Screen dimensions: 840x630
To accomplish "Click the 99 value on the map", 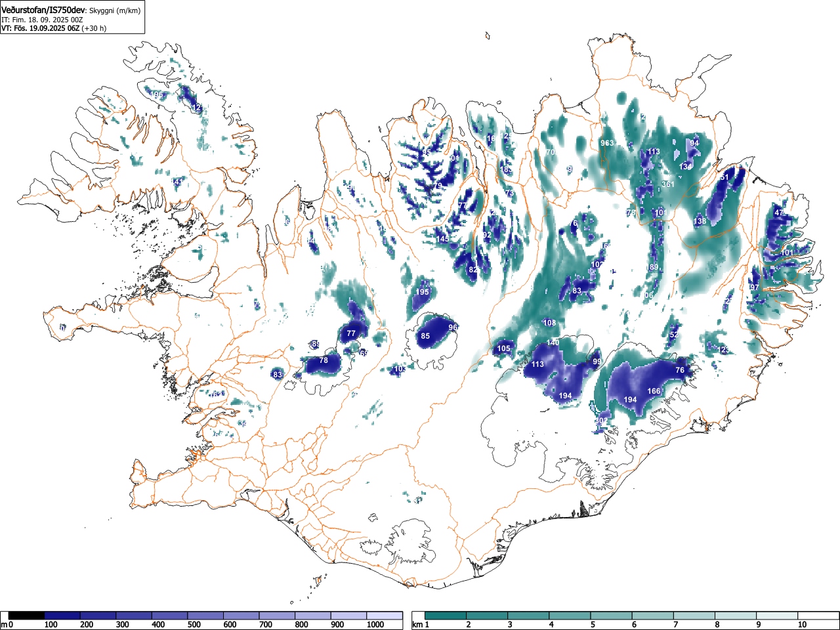I will 597,362.
